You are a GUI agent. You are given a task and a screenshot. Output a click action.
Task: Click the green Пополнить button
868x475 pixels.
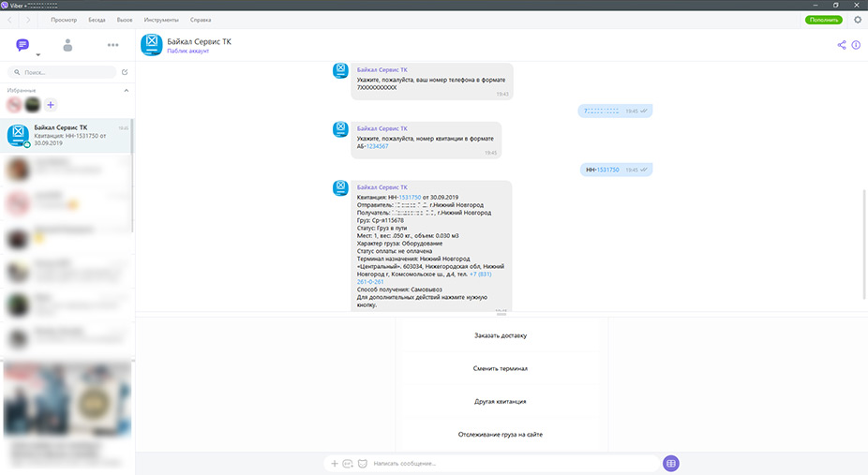click(x=823, y=20)
